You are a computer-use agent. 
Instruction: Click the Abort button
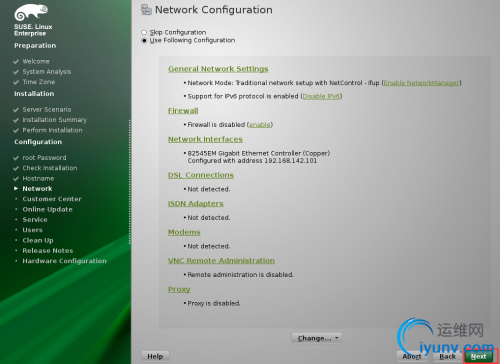(x=412, y=356)
